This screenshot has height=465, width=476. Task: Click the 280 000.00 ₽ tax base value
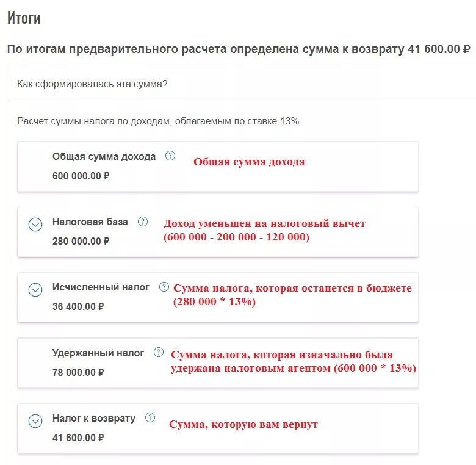pos(81,241)
